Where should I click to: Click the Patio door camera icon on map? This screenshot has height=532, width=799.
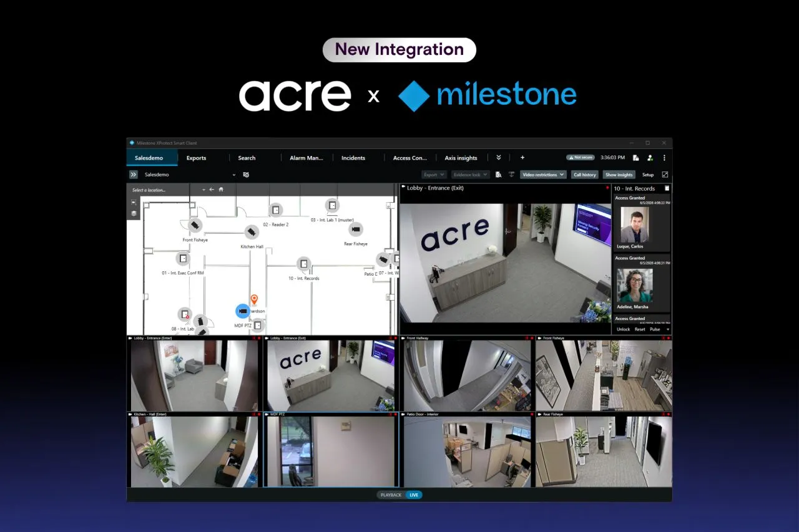coord(383,259)
